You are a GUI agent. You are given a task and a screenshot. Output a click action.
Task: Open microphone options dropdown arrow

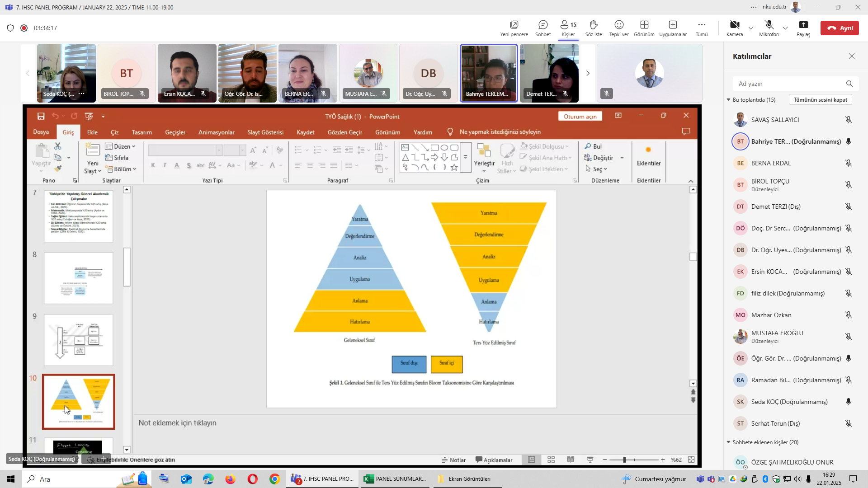click(785, 28)
